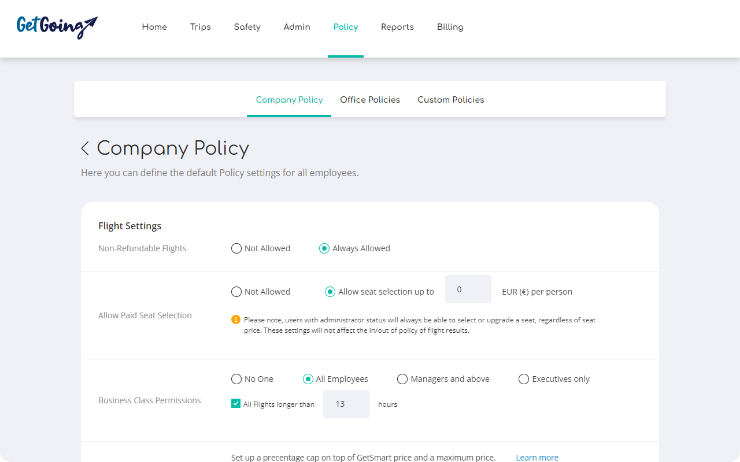Toggle the All flights longer than checkbox

[x=236, y=404]
